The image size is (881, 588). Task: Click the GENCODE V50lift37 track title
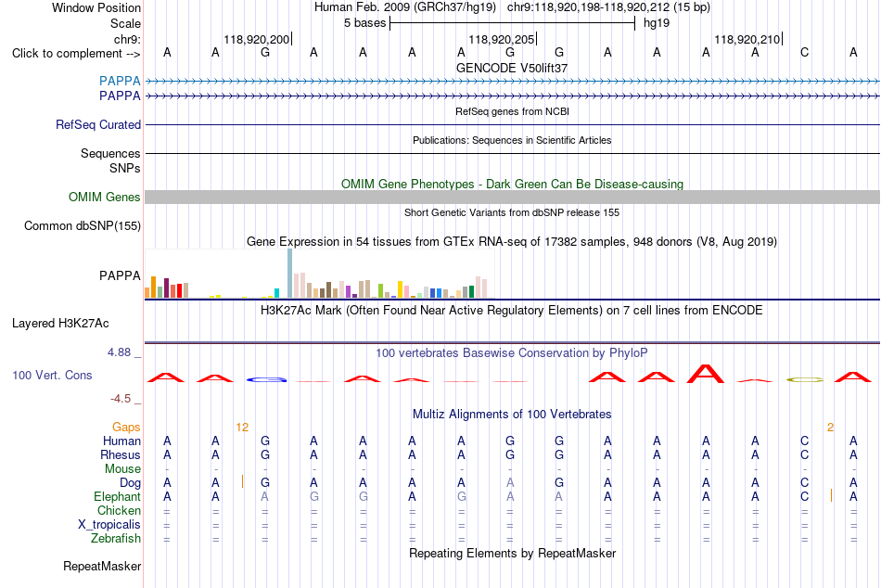click(x=512, y=68)
